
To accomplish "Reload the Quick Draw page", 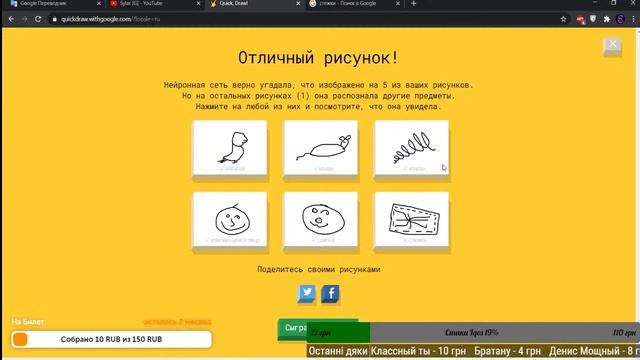I will click(38, 19).
